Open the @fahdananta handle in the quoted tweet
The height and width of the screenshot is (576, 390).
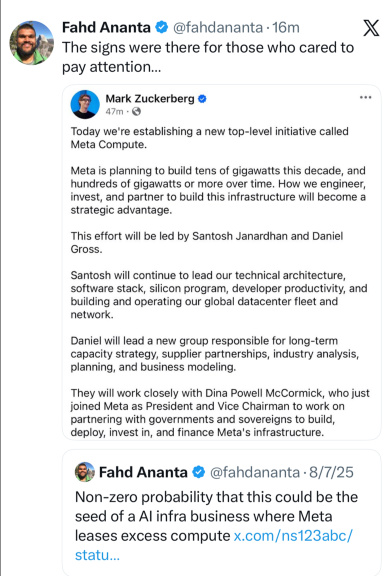(x=255, y=472)
